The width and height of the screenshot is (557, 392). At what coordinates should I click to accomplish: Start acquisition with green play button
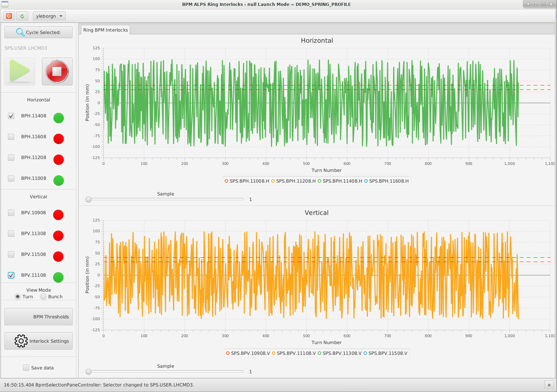click(20, 71)
